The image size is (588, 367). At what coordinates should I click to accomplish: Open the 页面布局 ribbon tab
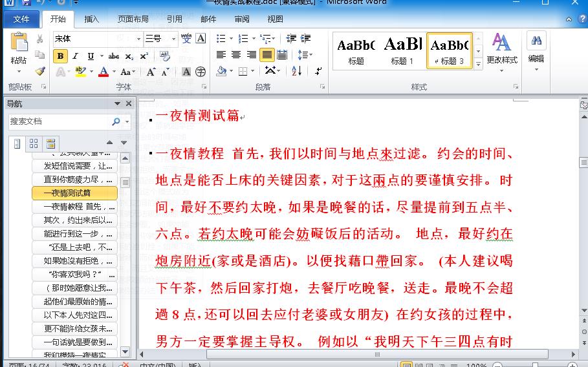(133, 19)
